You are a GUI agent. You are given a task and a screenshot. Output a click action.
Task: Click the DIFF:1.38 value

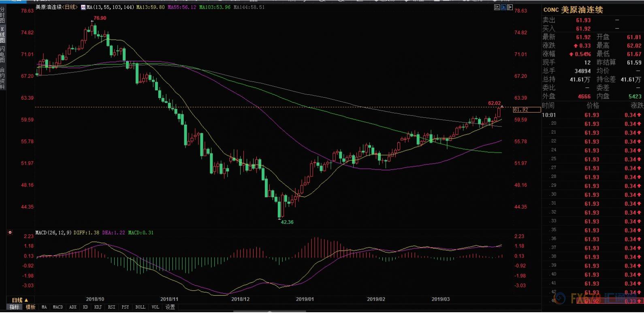(86, 232)
